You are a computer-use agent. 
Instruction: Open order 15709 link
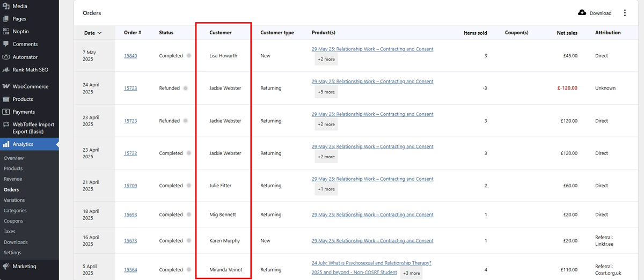click(x=130, y=186)
